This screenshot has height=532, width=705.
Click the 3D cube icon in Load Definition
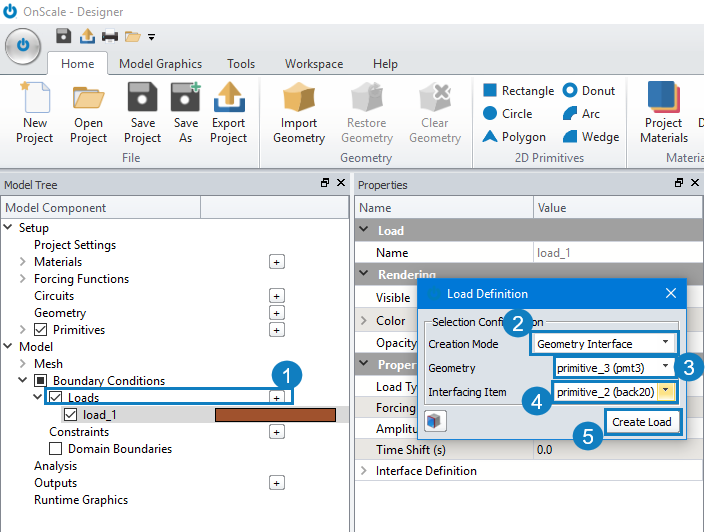click(435, 421)
